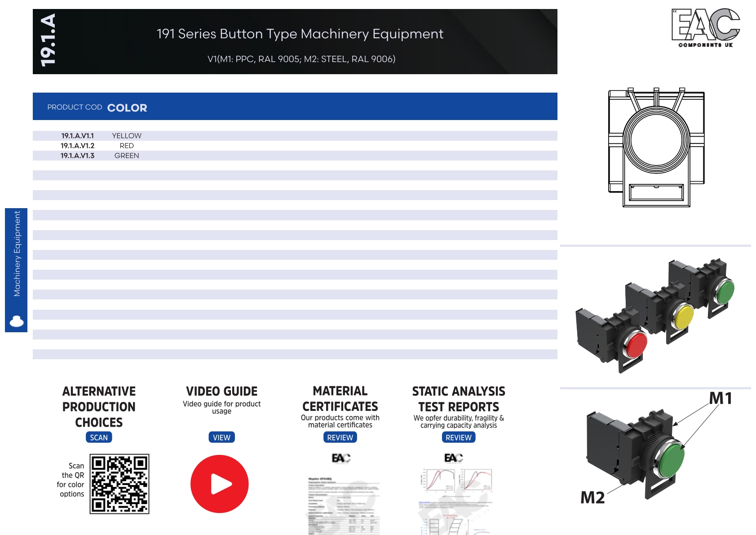
Task: Click the small EAC logo above certificate
Action: [x=341, y=458]
